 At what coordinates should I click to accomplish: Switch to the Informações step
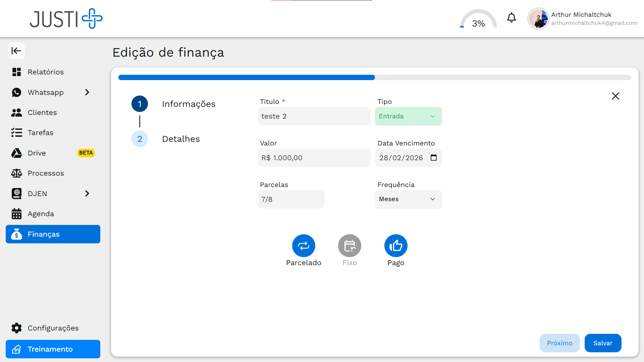coord(189,104)
